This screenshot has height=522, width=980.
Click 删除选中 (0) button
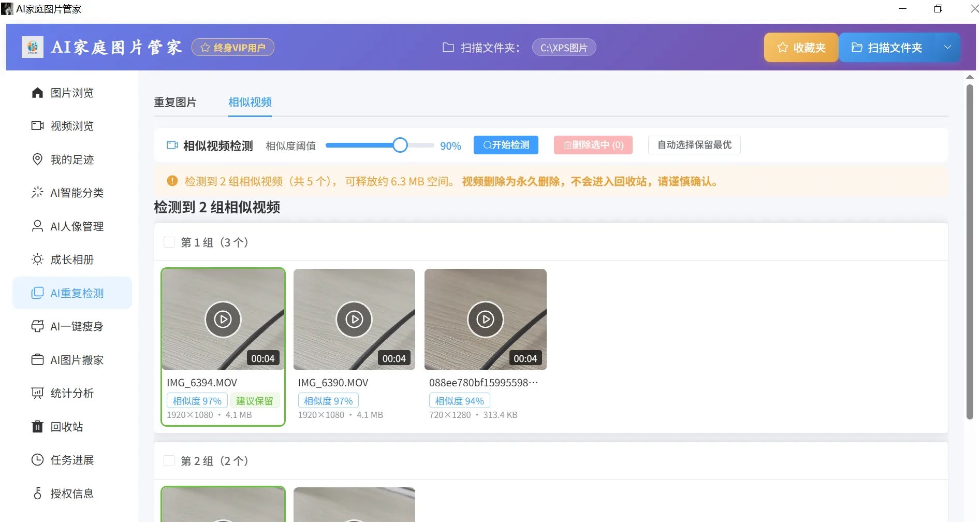pyautogui.click(x=593, y=145)
